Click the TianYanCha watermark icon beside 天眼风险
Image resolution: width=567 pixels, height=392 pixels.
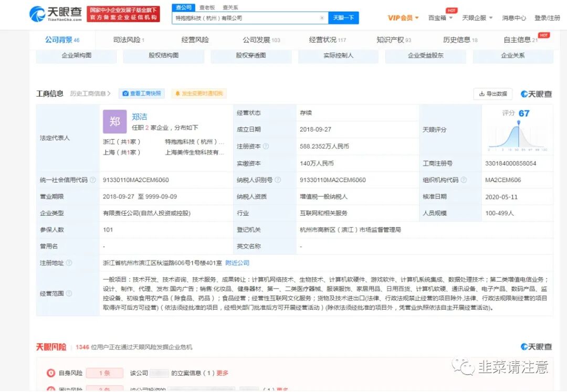coord(523,346)
